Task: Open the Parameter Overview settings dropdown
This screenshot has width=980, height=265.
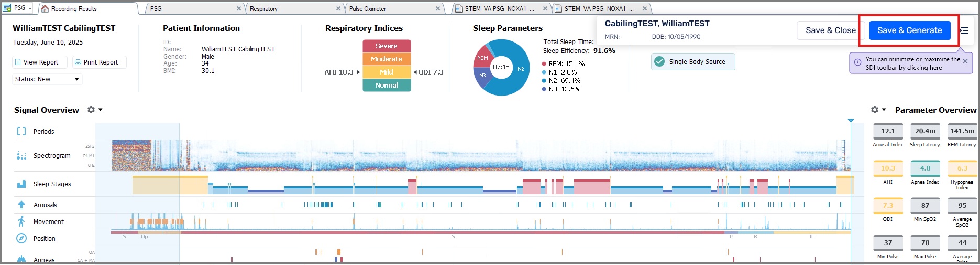Action: (878, 110)
